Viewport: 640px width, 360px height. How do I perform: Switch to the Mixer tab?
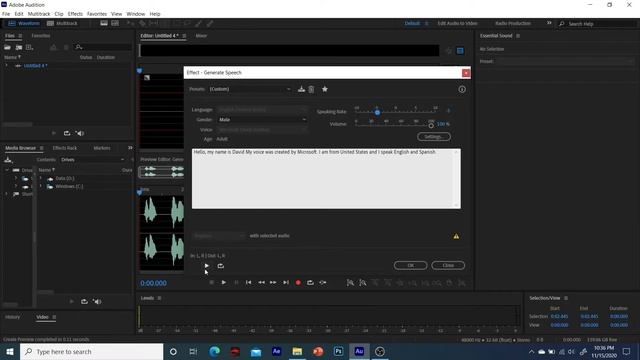click(x=201, y=36)
